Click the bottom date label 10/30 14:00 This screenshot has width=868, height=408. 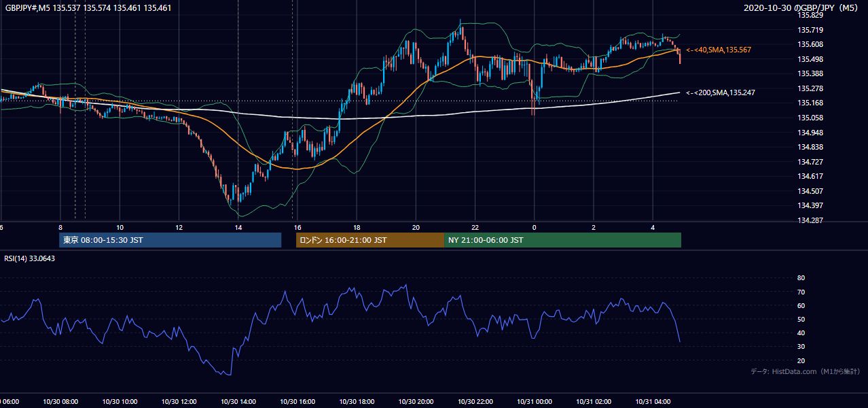tap(238, 402)
